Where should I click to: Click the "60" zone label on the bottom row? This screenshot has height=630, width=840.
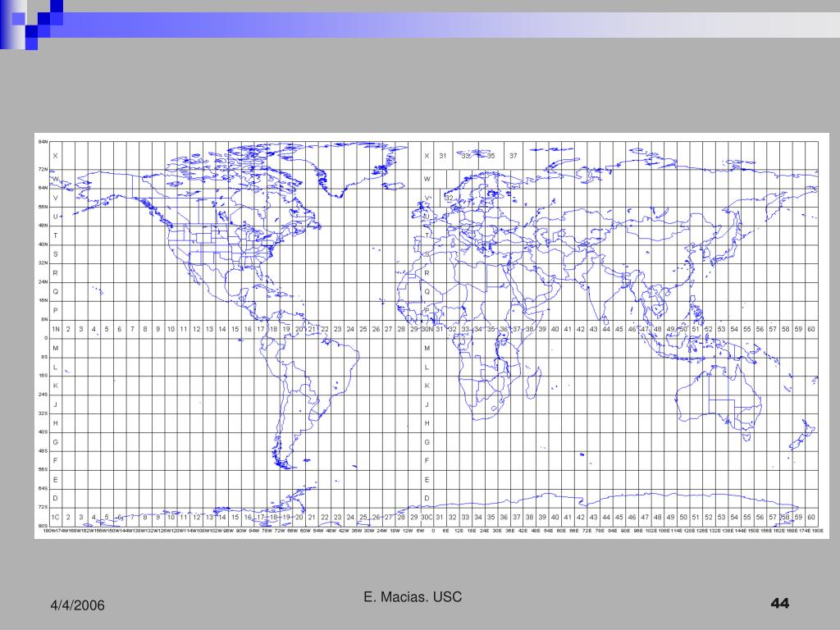811,517
